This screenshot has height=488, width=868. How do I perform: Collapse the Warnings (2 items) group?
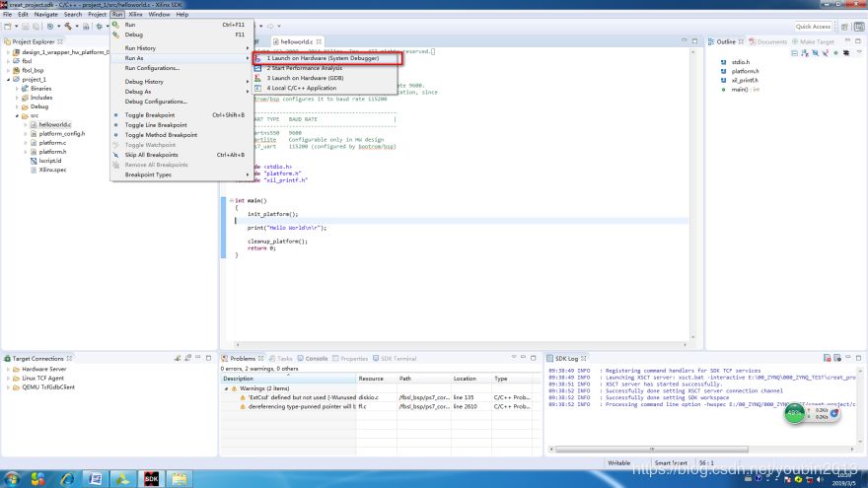click(227, 388)
